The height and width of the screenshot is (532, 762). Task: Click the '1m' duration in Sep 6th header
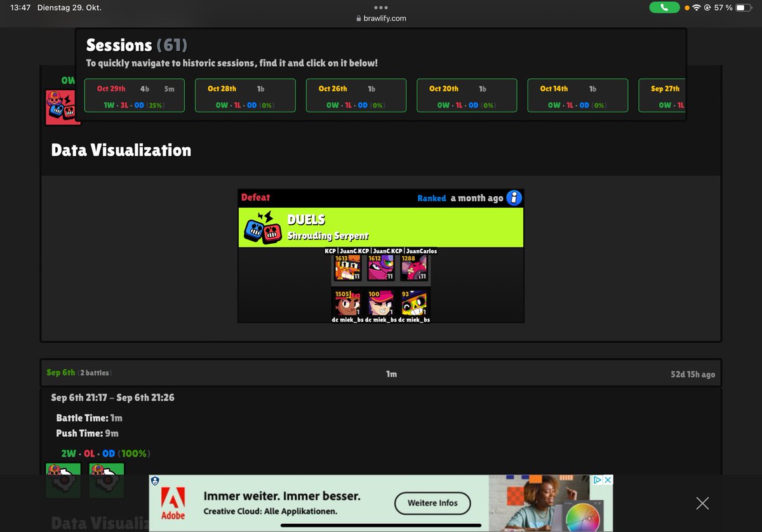coord(391,374)
